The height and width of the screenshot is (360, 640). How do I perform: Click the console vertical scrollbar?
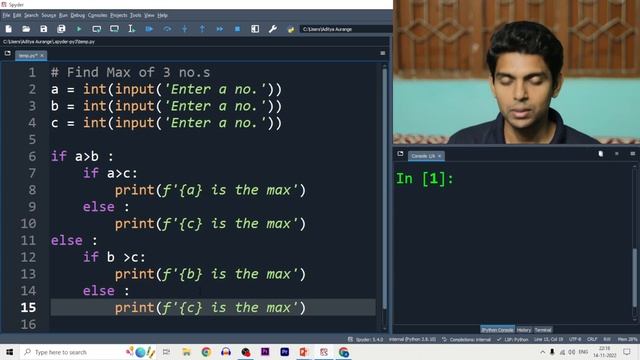click(x=634, y=278)
